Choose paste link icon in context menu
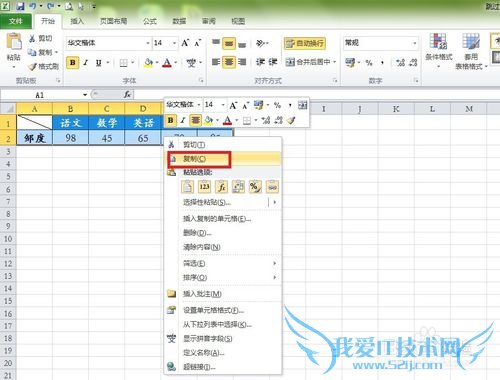The height and width of the screenshot is (380, 500). (272, 187)
